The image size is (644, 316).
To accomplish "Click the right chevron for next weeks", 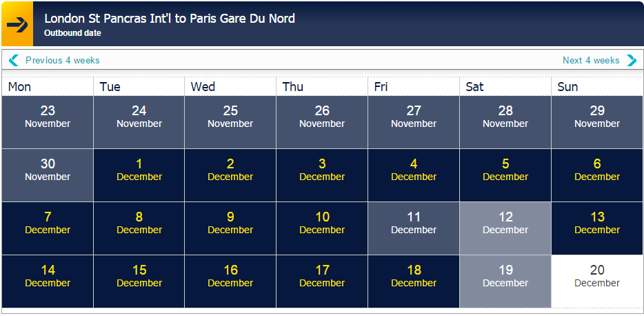I will click(x=632, y=61).
